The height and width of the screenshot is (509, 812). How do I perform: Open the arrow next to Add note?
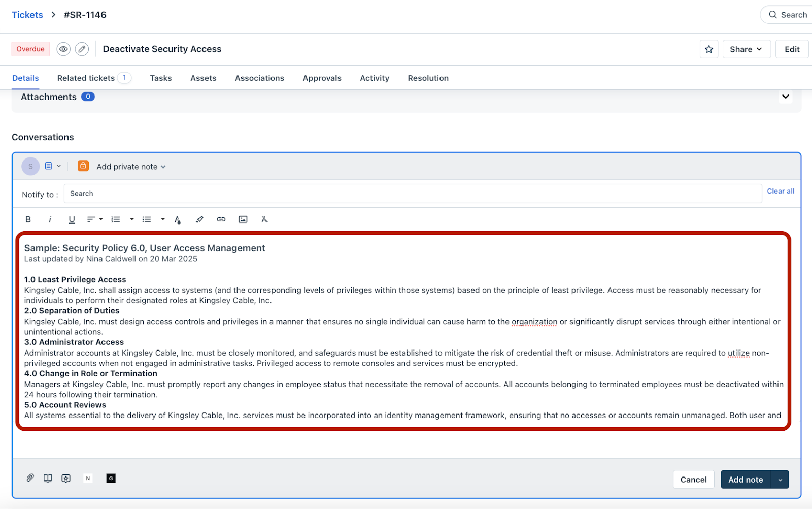780,480
